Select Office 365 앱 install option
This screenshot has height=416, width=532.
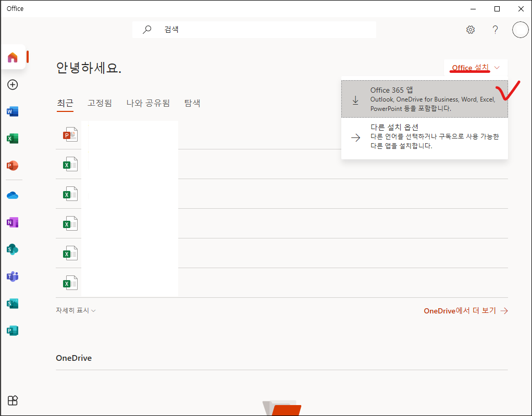pyautogui.click(x=425, y=99)
